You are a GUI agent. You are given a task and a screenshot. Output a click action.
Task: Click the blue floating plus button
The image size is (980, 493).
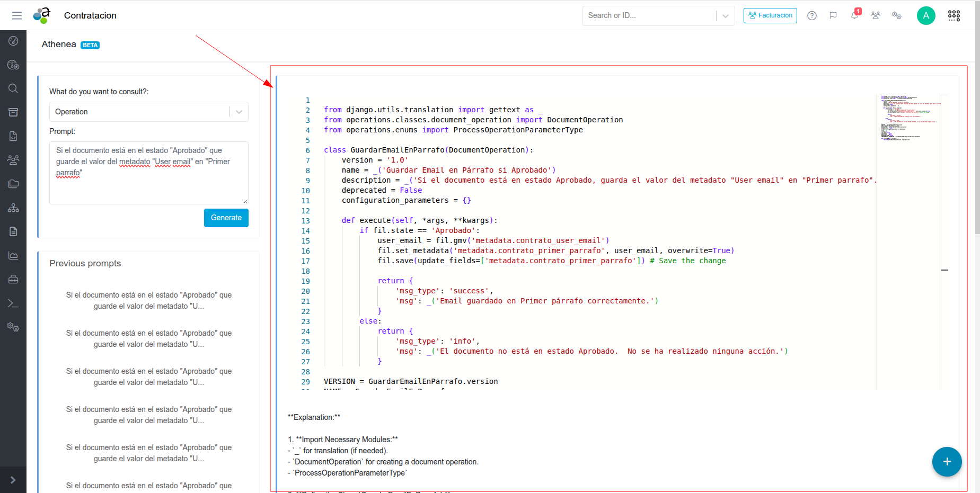[x=947, y=462]
